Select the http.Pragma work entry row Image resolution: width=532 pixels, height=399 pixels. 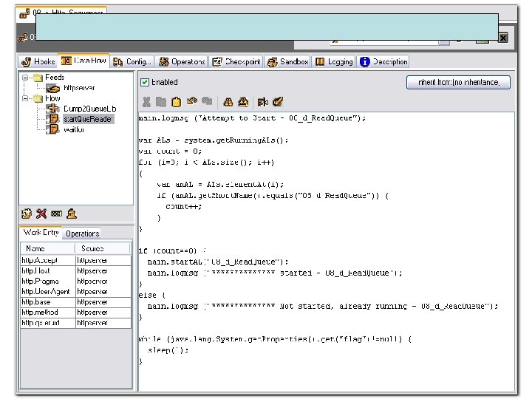click(75, 282)
